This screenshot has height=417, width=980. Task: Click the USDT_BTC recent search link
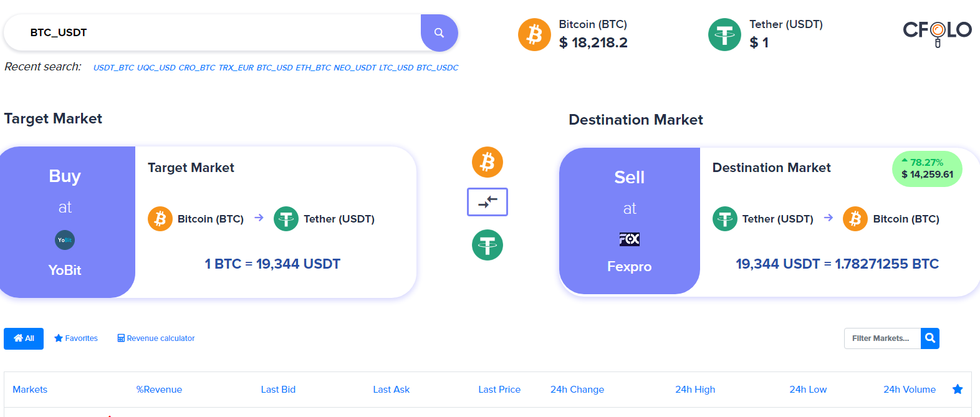pyautogui.click(x=113, y=68)
